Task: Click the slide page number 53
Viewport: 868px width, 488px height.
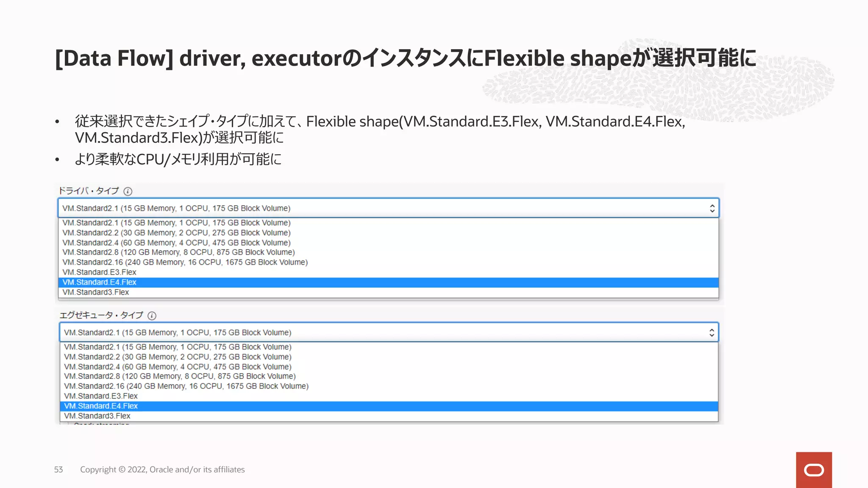Action: (x=58, y=469)
